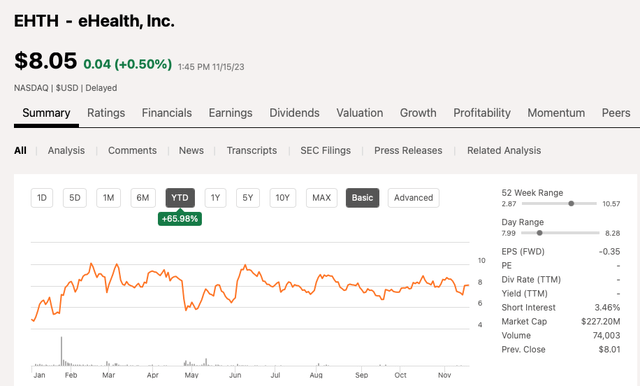Select the 1D chart range
The width and height of the screenshot is (640, 386).
click(x=42, y=198)
